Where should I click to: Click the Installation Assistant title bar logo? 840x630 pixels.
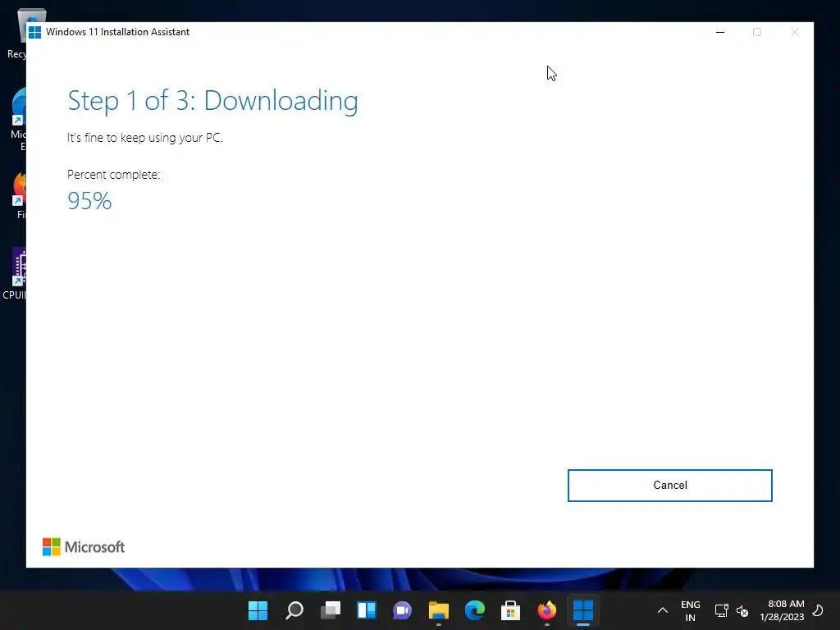[34, 32]
